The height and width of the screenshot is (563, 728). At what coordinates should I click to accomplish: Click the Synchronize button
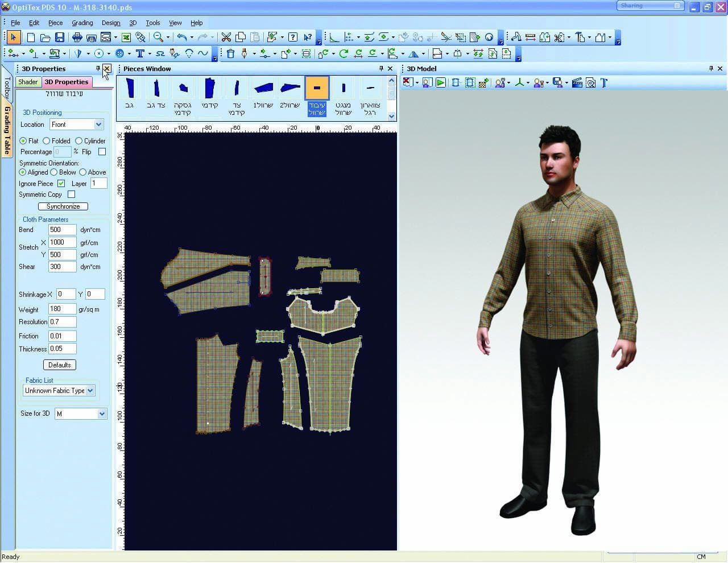click(x=63, y=206)
